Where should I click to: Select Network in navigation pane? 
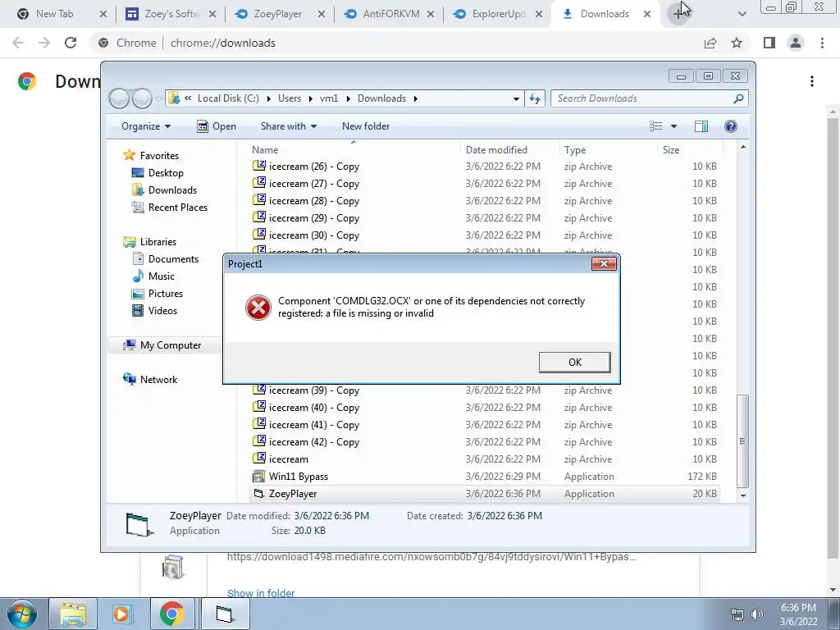click(x=158, y=379)
